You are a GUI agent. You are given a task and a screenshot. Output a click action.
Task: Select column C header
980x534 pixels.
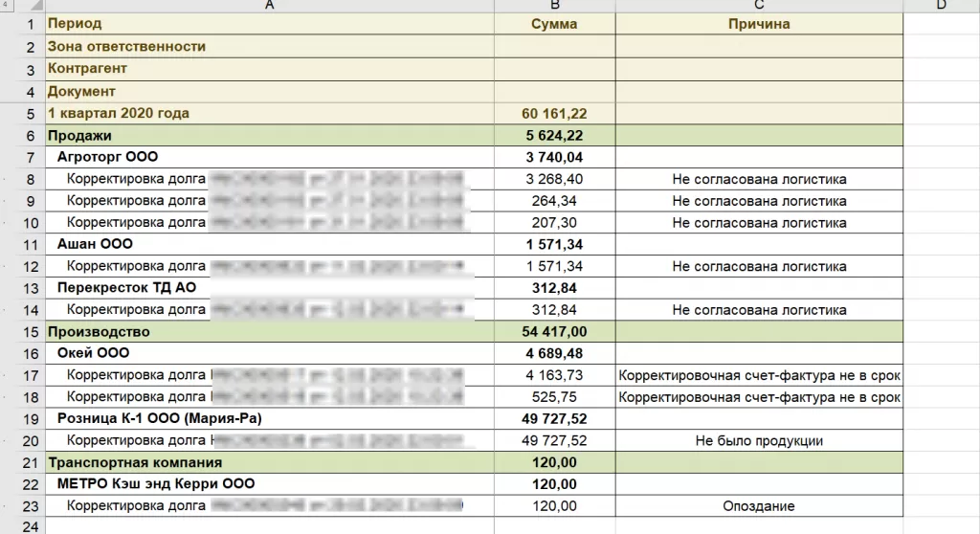pyautogui.click(x=759, y=6)
